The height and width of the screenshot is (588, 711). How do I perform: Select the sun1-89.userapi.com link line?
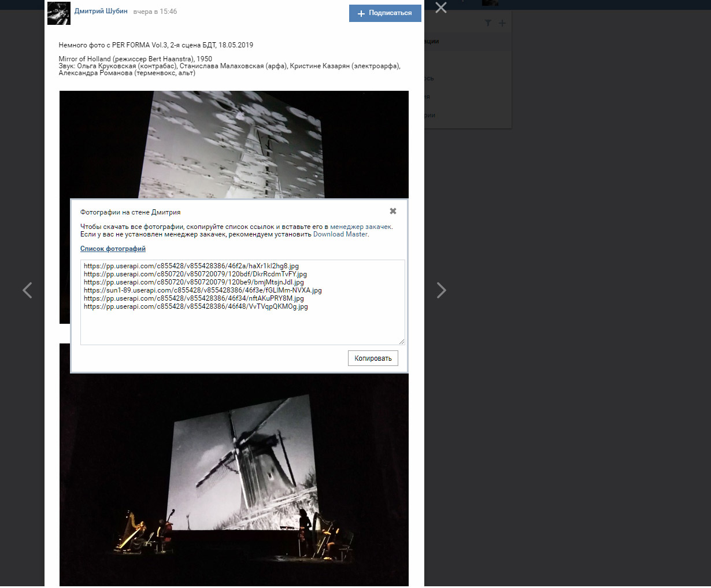tap(203, 290)
